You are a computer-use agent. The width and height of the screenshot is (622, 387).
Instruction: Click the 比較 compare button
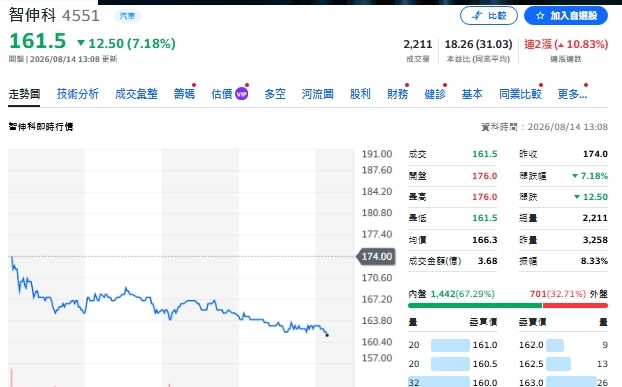tap(489, 16)
